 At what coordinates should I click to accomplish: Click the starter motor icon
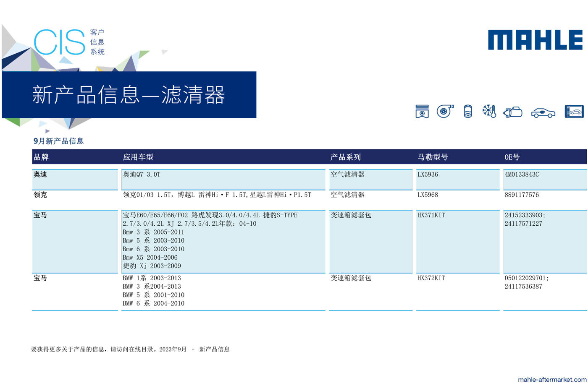(x=513, y=112)
